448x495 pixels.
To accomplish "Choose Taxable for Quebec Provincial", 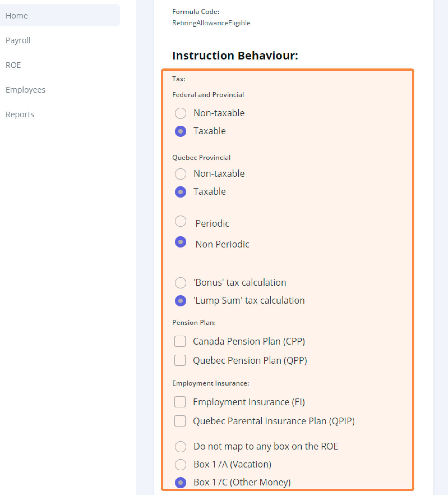I will [x=180, y=192].
